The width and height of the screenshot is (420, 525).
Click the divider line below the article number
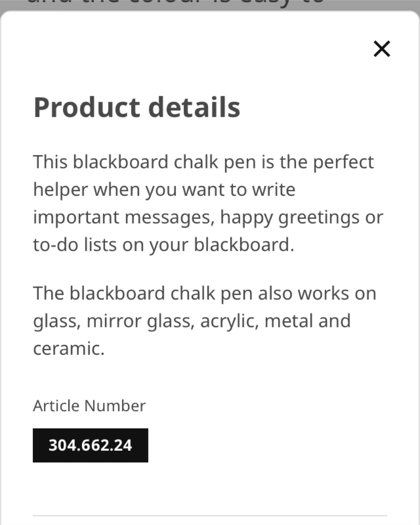[x=210, y=516]
